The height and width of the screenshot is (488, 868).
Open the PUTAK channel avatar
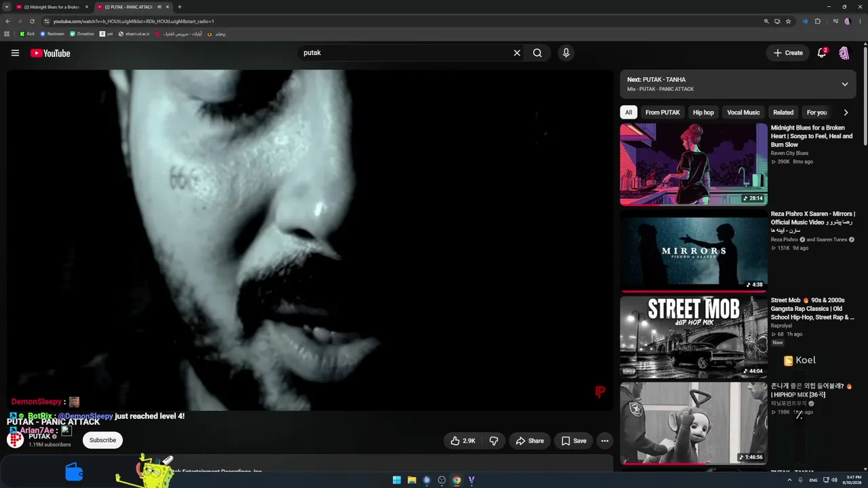[15, 440]
